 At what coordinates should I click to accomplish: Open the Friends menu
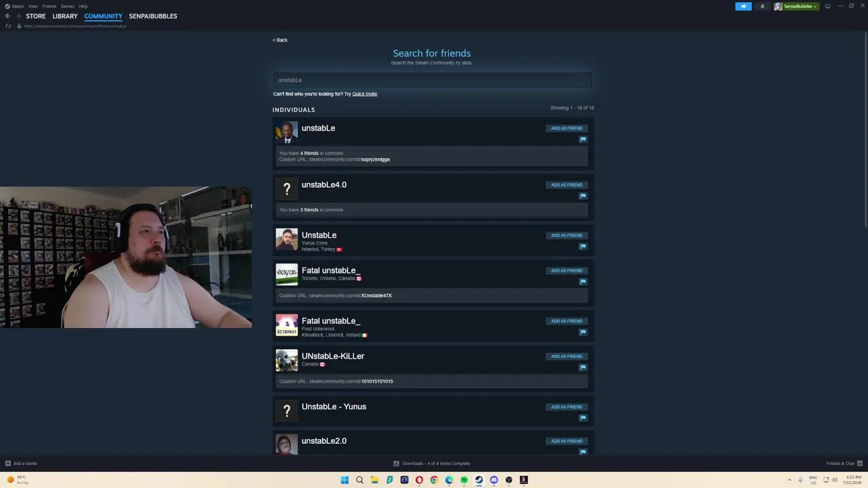pos(49,6)
